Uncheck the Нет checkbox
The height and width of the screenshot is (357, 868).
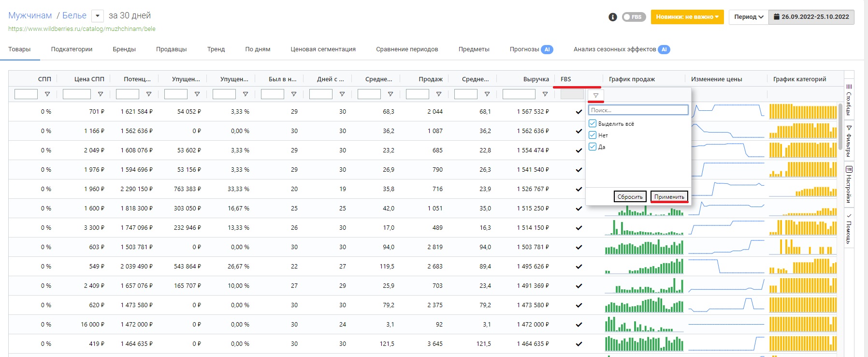[x=593, y=135]
